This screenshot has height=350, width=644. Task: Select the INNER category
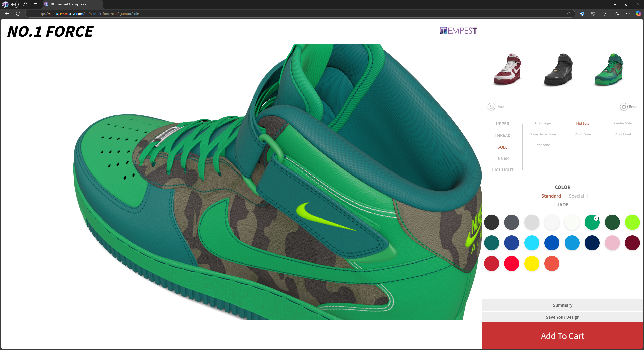coord(502,158)
